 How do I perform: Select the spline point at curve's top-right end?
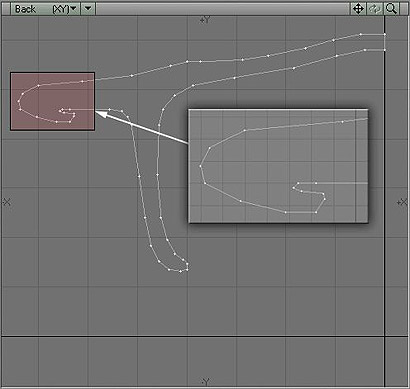[385, 34]
